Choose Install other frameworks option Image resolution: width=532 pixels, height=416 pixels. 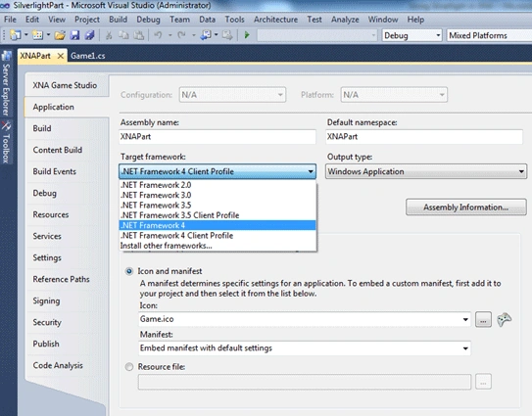tap(218, 246)
